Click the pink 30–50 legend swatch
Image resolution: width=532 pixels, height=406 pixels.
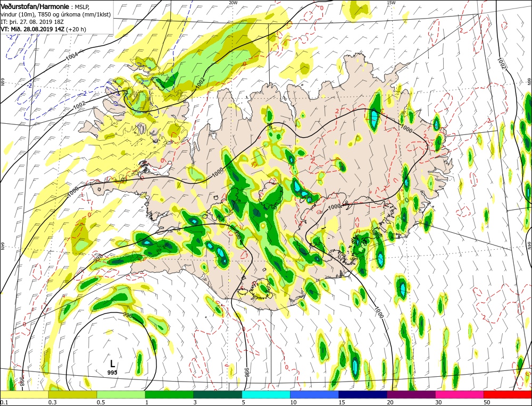click(460, 394)
